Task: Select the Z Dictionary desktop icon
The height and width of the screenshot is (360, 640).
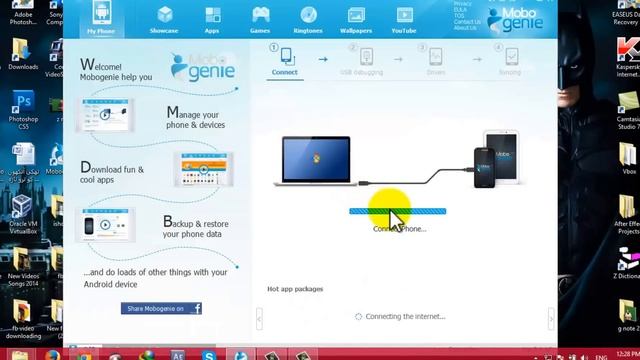Action: [628, 263]
